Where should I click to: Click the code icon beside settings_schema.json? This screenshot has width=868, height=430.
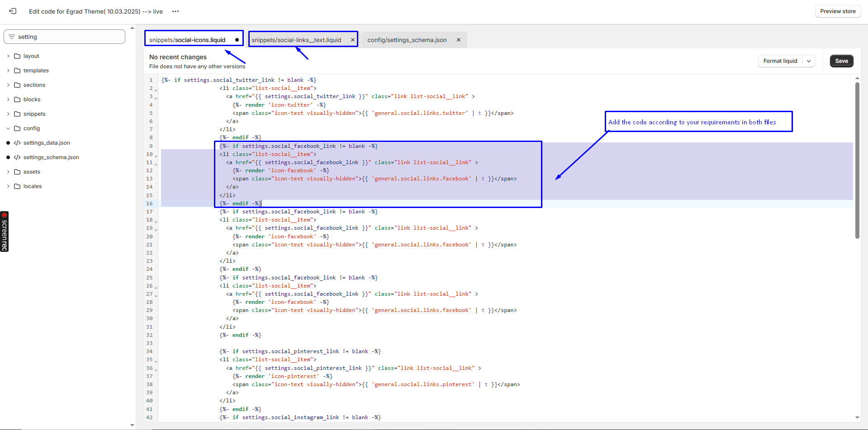click(x=17, y=157)
